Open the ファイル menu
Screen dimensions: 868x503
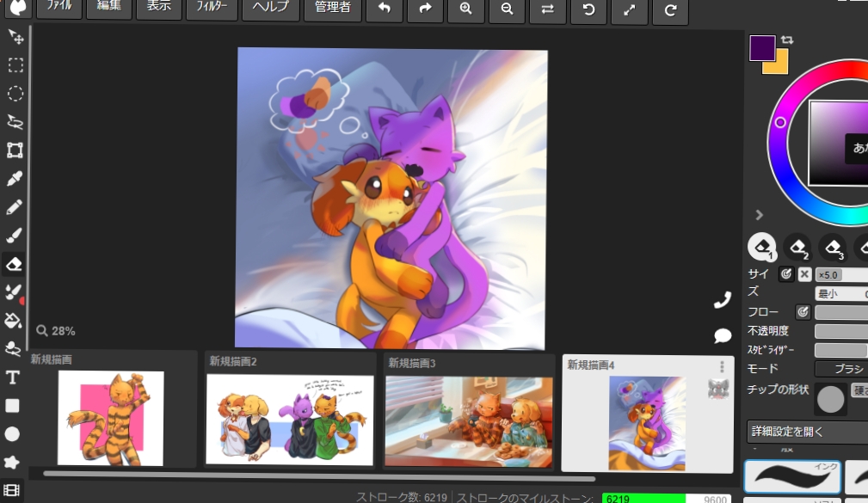click(x=59, y=9)
